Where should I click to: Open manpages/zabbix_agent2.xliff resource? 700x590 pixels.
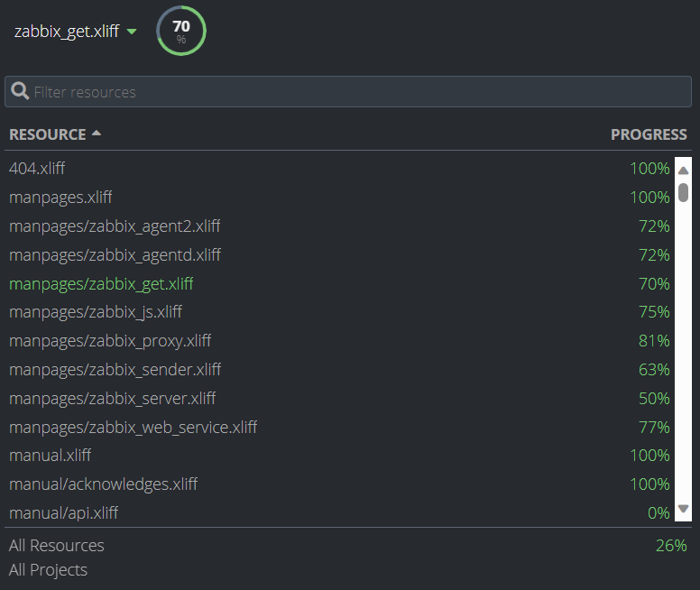pyautogui.click(x=115, y=226)
